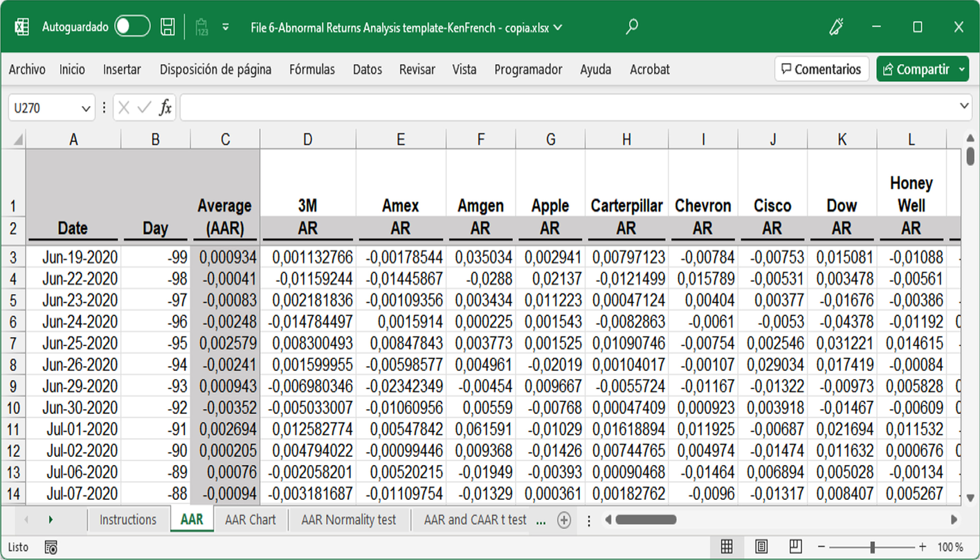Open the Vista ribbon tab
Viewport: 980px width, 560px height.
(x=464, y=69)
